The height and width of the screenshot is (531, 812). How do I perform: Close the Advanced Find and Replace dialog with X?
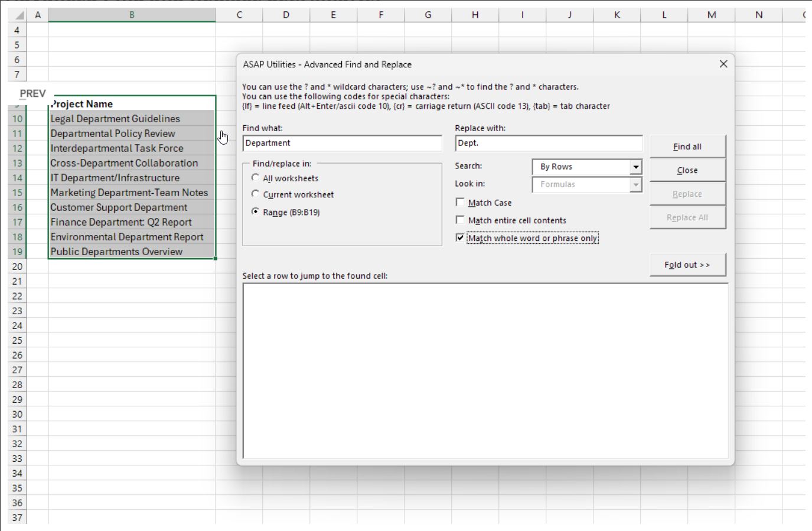click(723, 64)
